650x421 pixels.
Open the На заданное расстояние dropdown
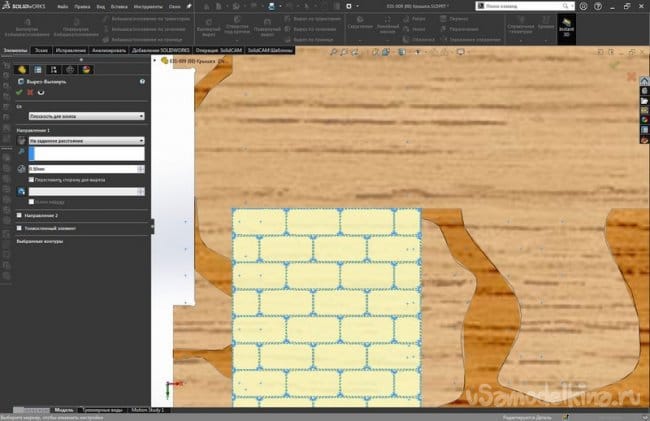click(87, 141)
